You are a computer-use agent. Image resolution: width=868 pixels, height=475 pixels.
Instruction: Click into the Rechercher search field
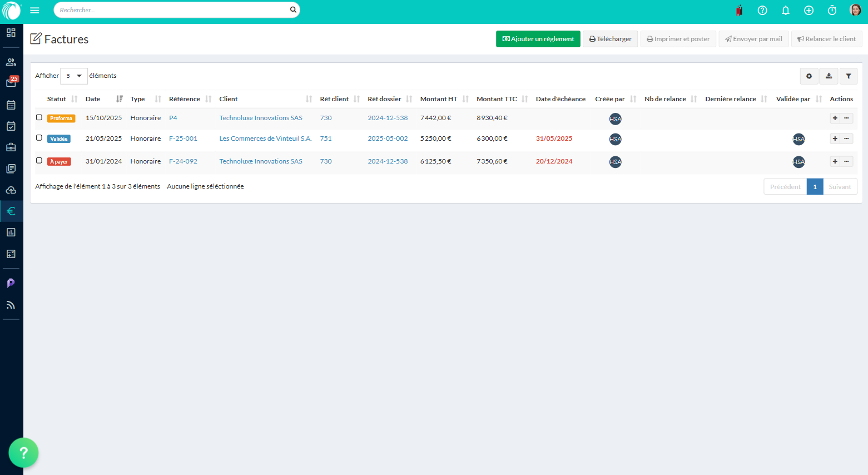(172, 10)
